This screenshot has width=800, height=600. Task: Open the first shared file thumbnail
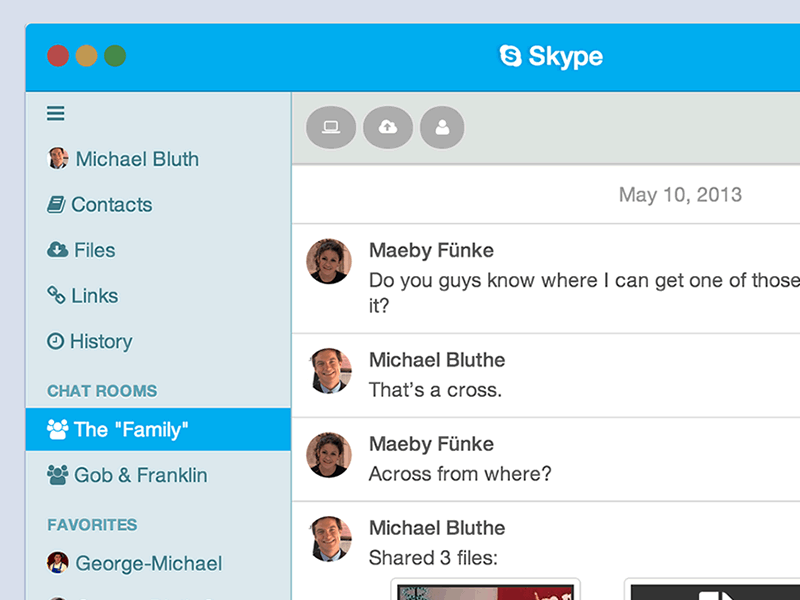pyautogui.click(x=487, y=590)
